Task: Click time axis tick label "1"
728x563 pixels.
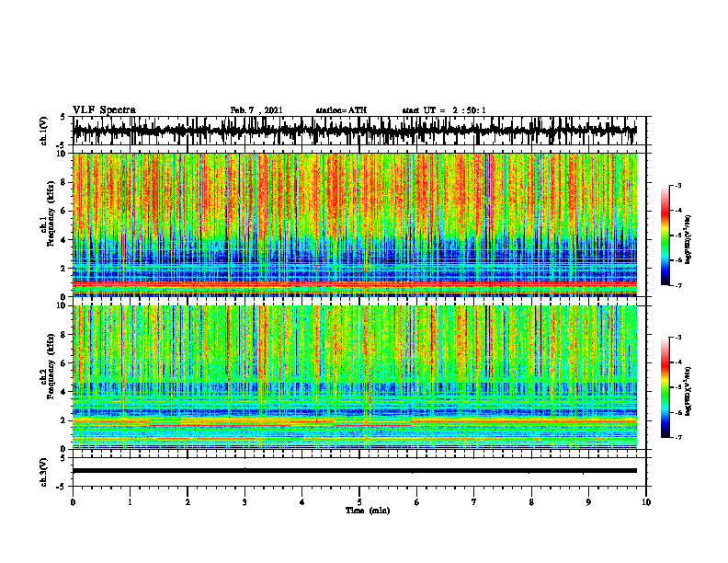Action: 130,502
